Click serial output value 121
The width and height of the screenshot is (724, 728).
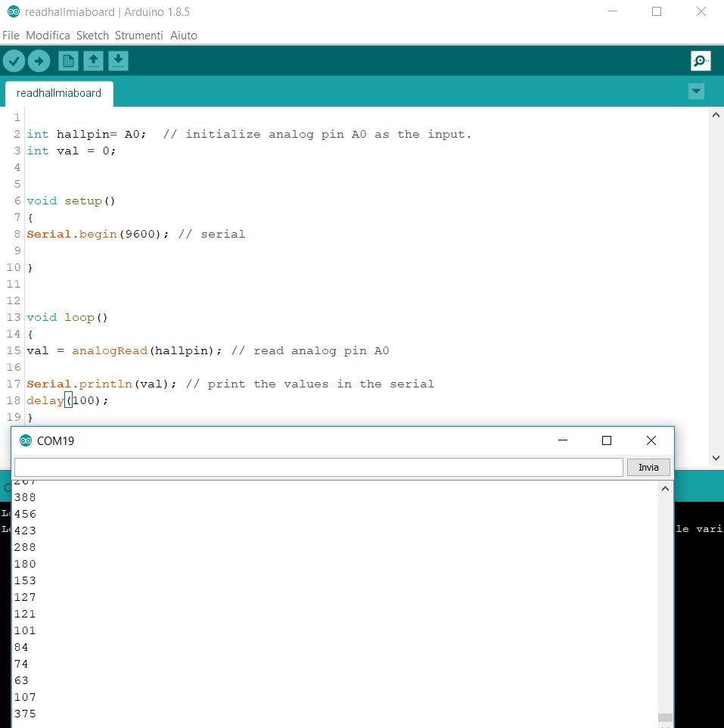[25, 614]
